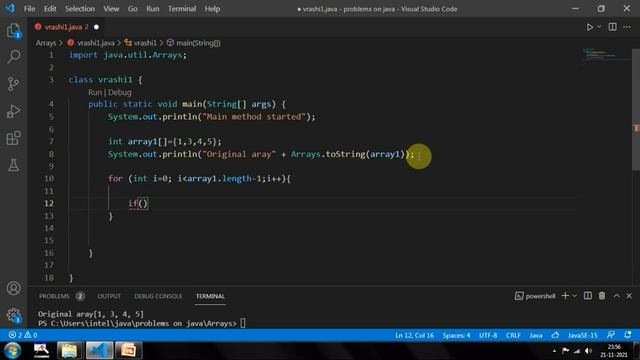The image size is (640, 360).
Task: Click the unsaved dot on vrashi1.java tab
Action: point(96,27)
